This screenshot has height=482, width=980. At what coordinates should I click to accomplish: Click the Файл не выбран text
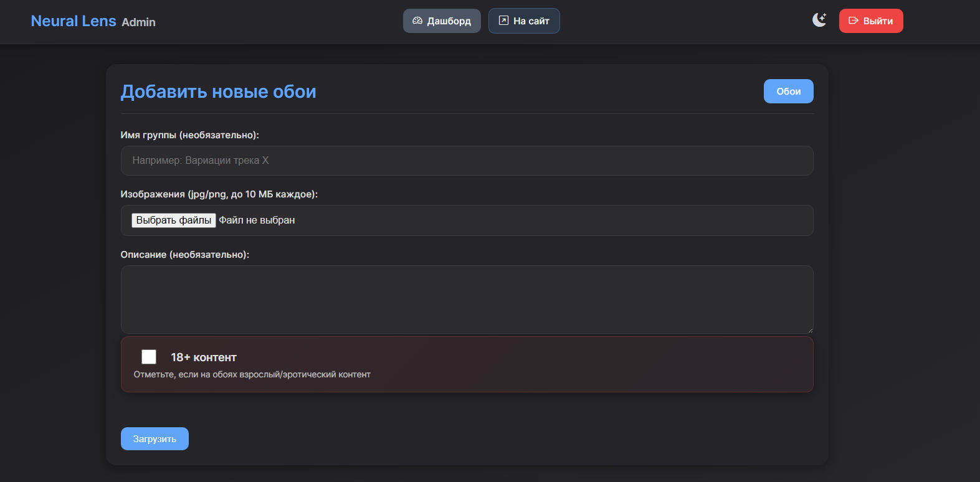tap(257, 220)
